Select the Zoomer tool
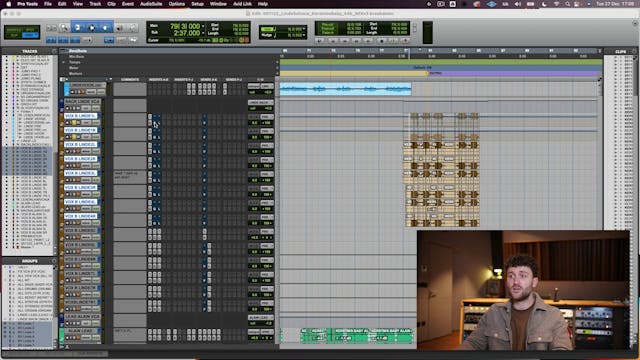 pos(64,27)
